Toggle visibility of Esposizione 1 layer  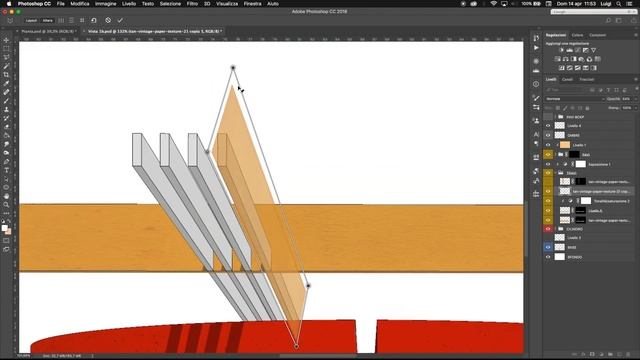pyautogui.click(x=548, y=164)
